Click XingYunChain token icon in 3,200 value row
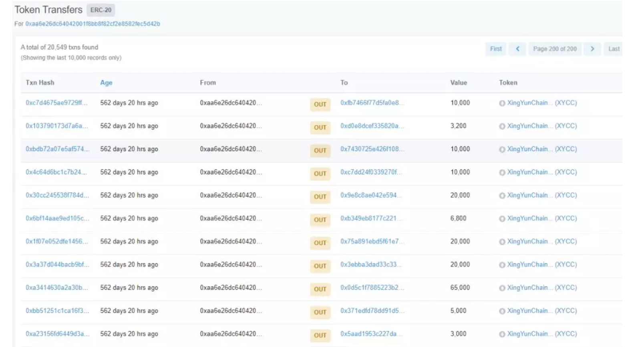This screenshot has height=347, width=644. tap(502, 127)
